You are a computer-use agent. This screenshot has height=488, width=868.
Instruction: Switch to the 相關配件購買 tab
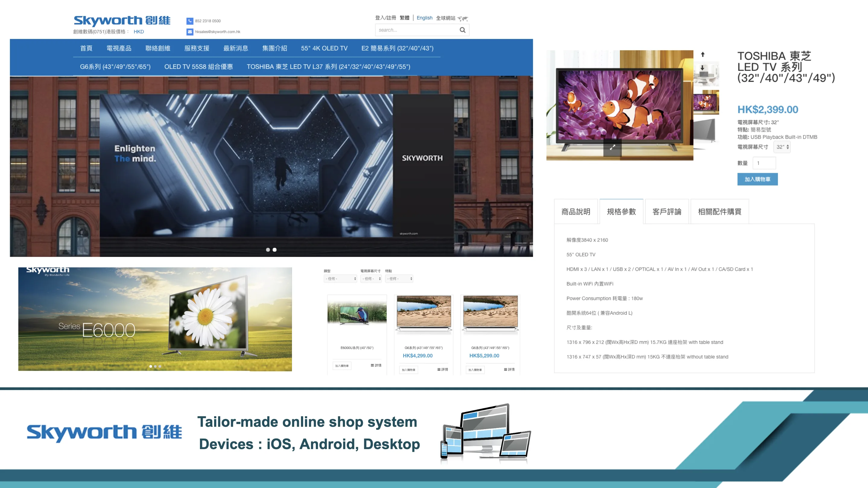click(720, 212)
